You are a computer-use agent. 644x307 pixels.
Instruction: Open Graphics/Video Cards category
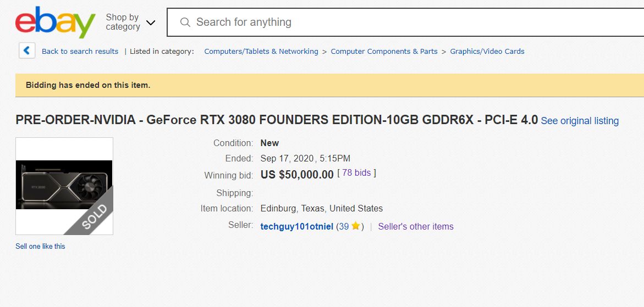coord(487,51)
